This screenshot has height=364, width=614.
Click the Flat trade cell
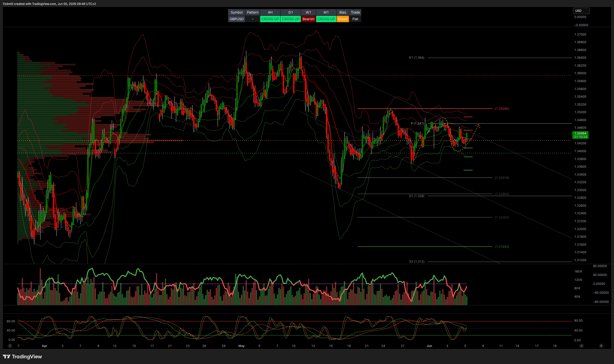click(355, 19)
